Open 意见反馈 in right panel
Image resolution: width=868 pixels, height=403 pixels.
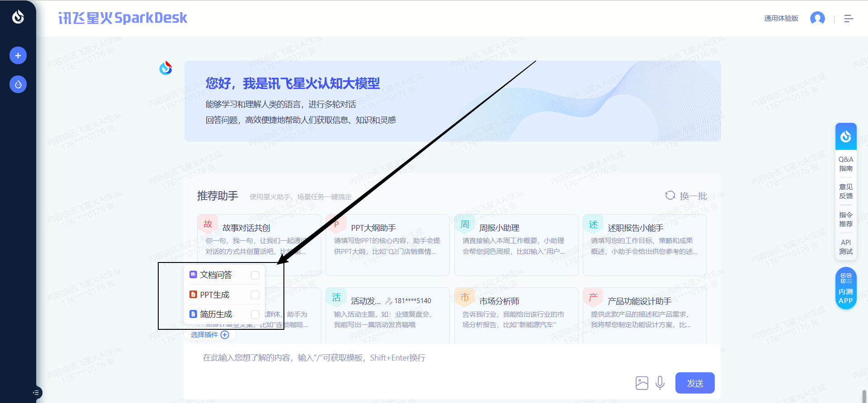(846, 191)
